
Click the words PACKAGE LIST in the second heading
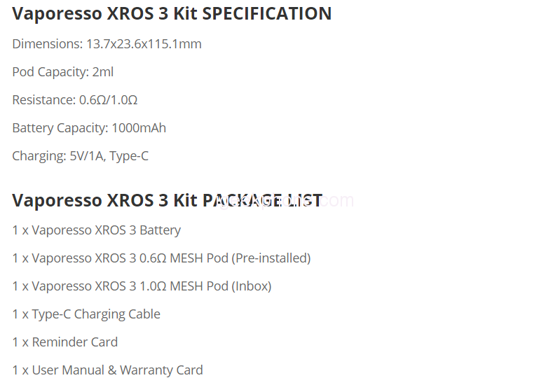click(262, 201)
